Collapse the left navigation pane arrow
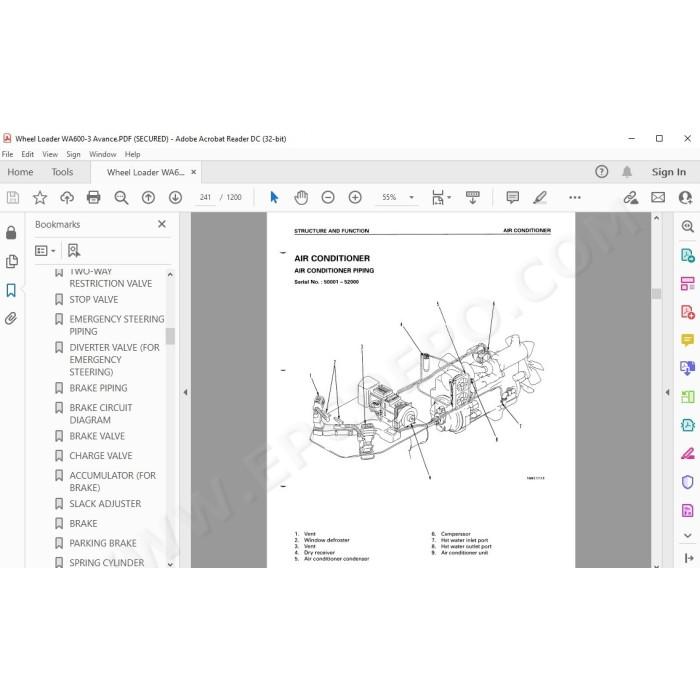Screen dimensions: 700x700 [x=185, y=392]
